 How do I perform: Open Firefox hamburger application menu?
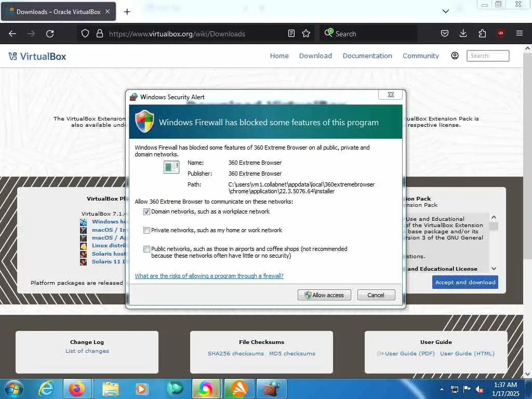coord(519,33)
